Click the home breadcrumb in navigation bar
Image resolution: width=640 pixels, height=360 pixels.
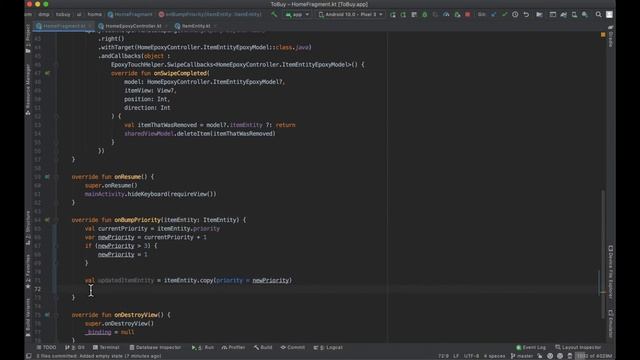pos(94,14)
